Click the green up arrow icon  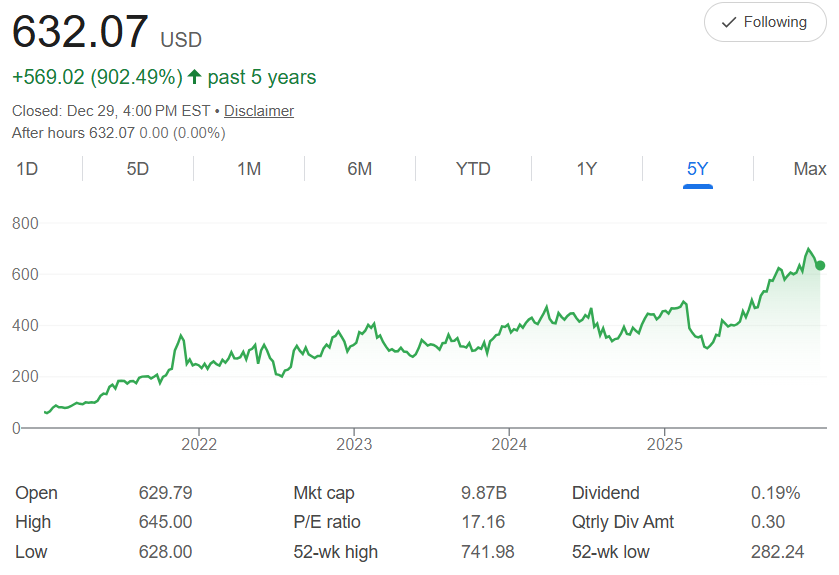coord(194,77)
